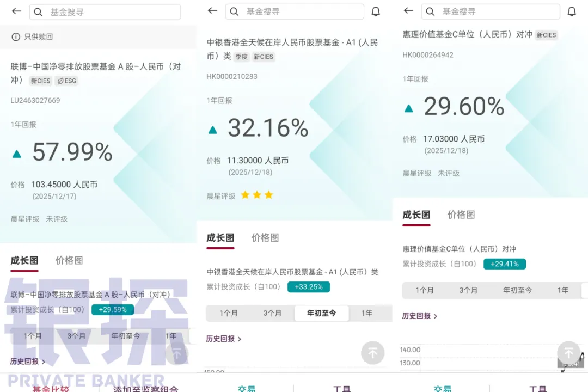Click 基金搜寻 search field in right panel
588x392 pixels.
pyautogui.click(x=491, y=11)
